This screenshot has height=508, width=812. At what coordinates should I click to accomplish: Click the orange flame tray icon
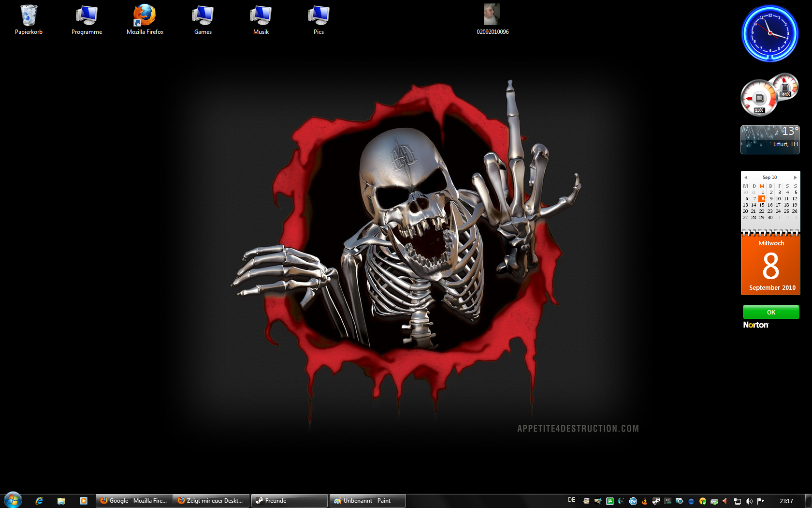pos(645,501)
